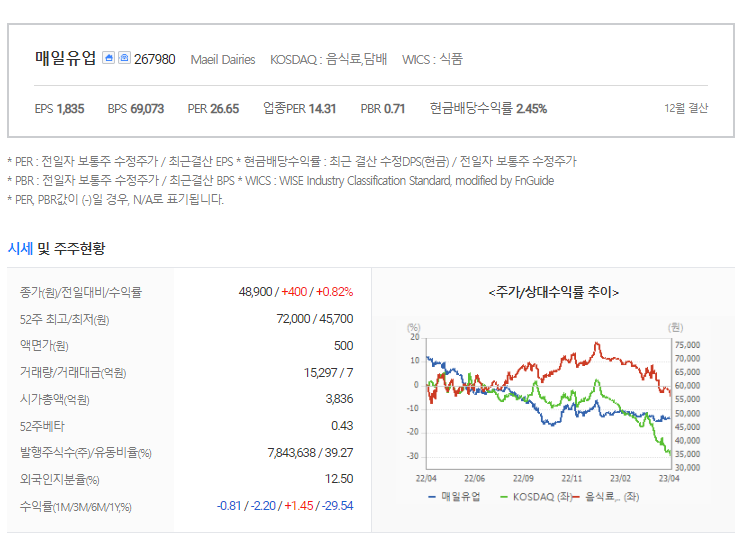Click the 시세 link in section heading

[x=20, y=248]
